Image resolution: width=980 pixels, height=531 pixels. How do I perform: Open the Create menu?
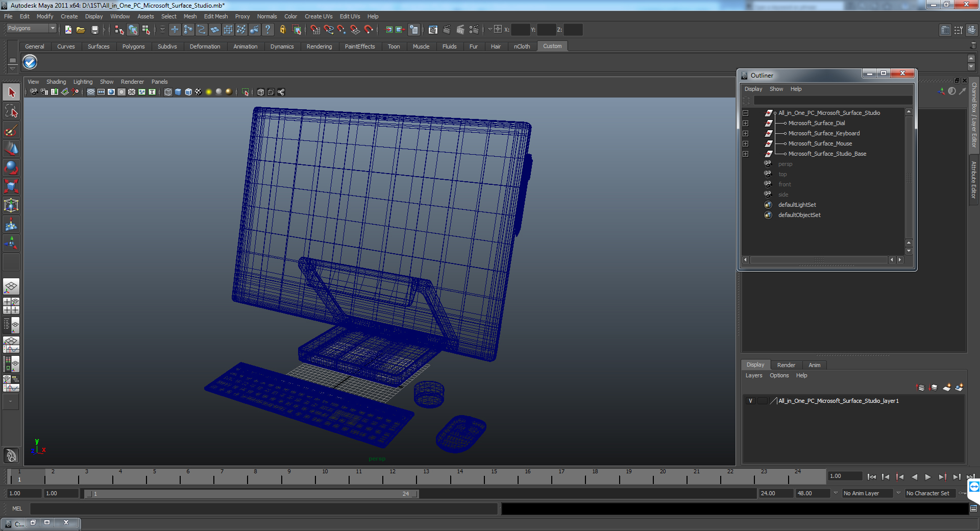69,16
